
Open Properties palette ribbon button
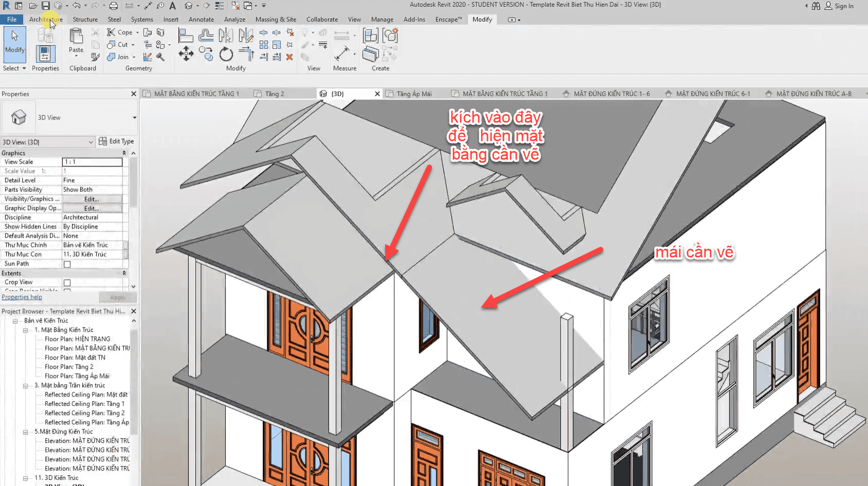[45, 54]
